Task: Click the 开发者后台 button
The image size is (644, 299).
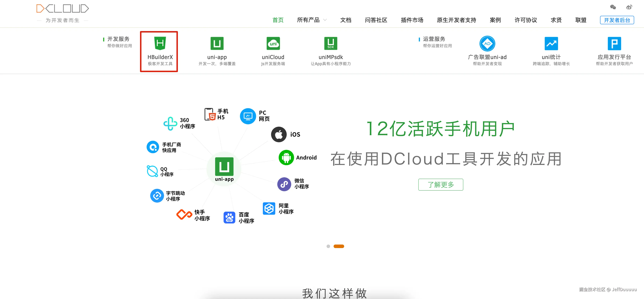Action: pyautogui.click(x=617, y=20)
